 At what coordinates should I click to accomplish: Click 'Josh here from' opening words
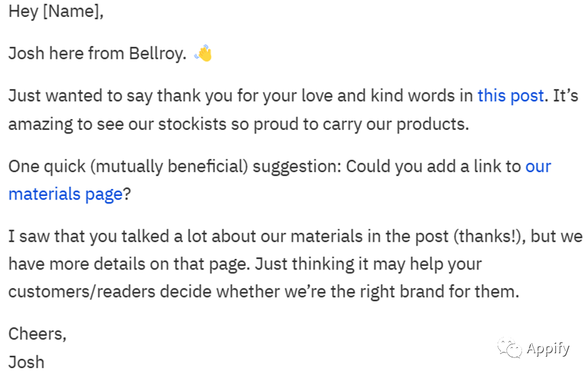tap(67, 53)
